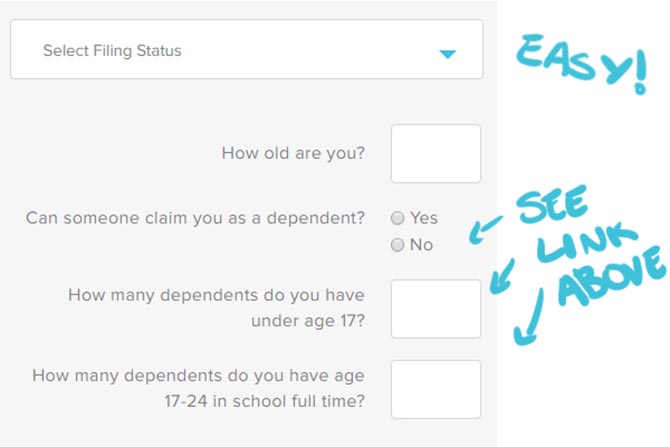
Task: Click the long blue arrow pointing downward
Action: (x=529, y=317)
